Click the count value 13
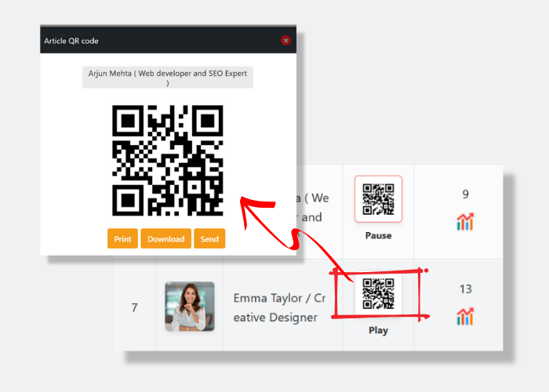Image resolution: width=549 pixels, height=392 pixels. 465,289
